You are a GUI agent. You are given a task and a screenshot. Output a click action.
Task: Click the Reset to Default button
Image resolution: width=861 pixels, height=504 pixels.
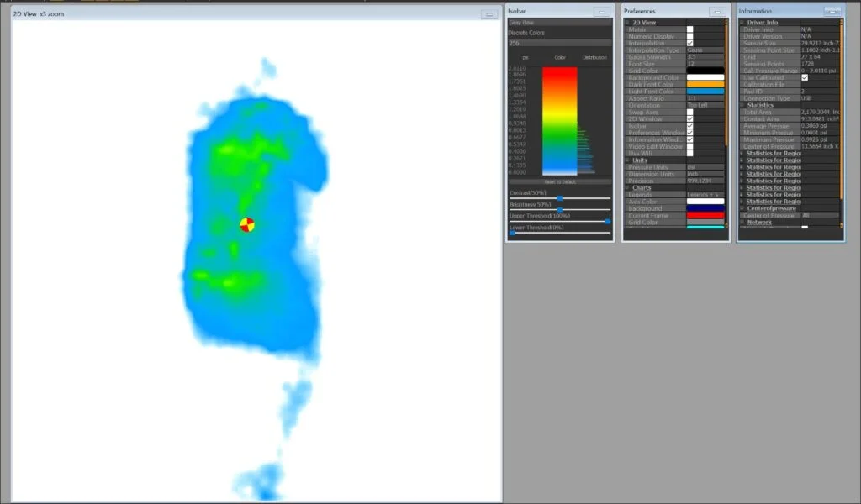click(x=559, y=181)
